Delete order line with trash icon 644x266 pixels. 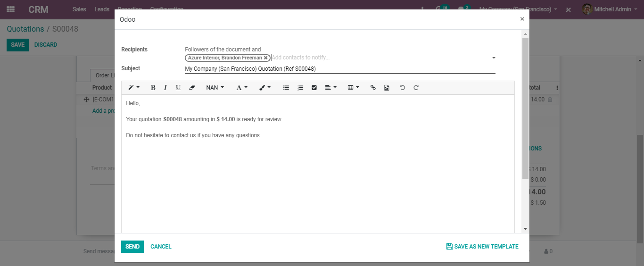(x=550, y=100)
